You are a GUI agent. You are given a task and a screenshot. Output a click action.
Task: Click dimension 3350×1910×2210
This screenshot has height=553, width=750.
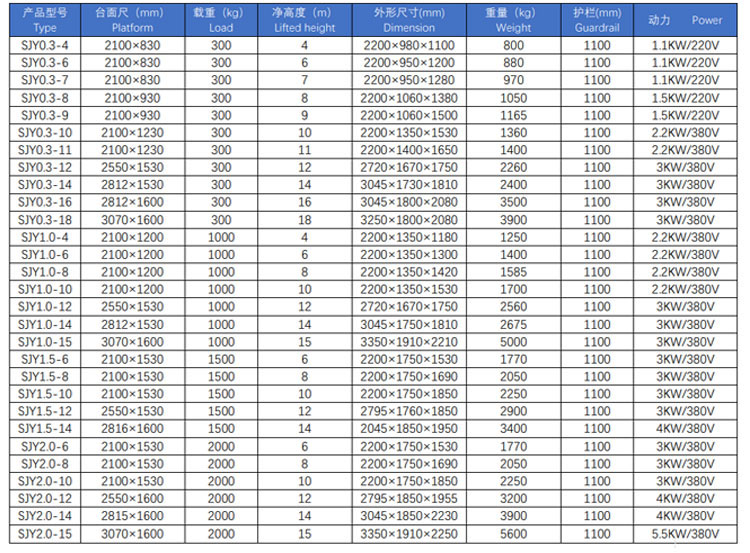click(409, 342)
